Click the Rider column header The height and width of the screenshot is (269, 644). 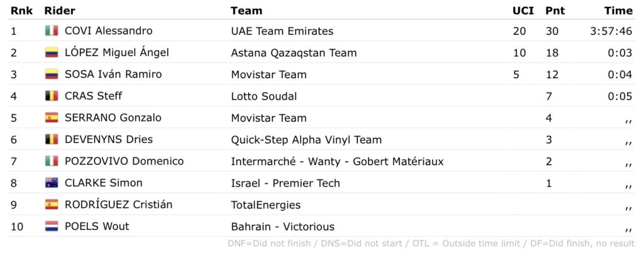(60, 11)
